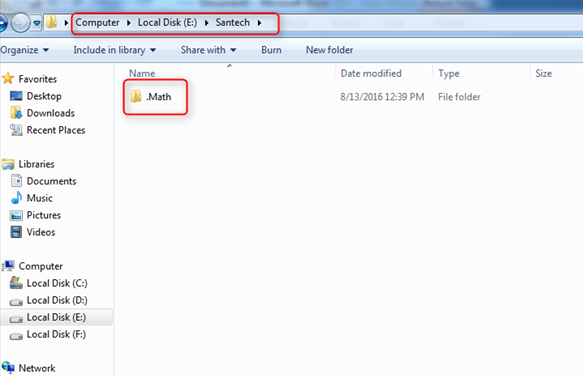The width and height of the screenshot is (583, 376).
Task: Click the Local Disk (E:) drive icon
Action: [x=16, y=319]
